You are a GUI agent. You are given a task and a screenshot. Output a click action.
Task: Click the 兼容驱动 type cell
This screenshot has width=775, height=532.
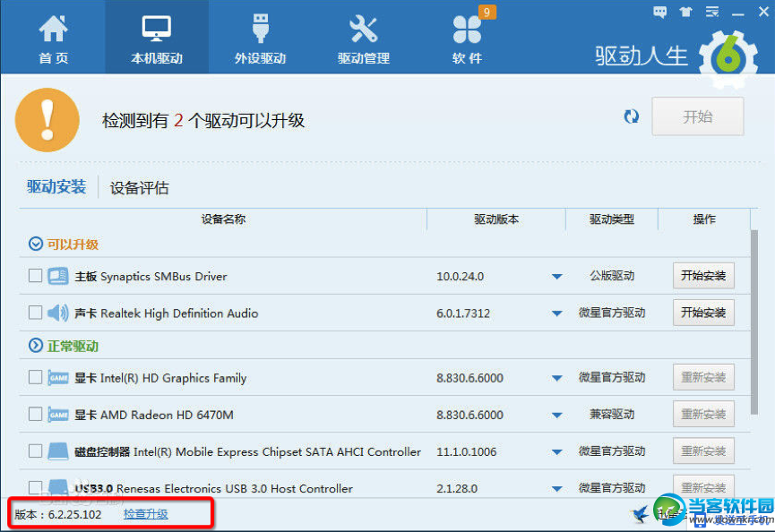click(x=611, y=414)
